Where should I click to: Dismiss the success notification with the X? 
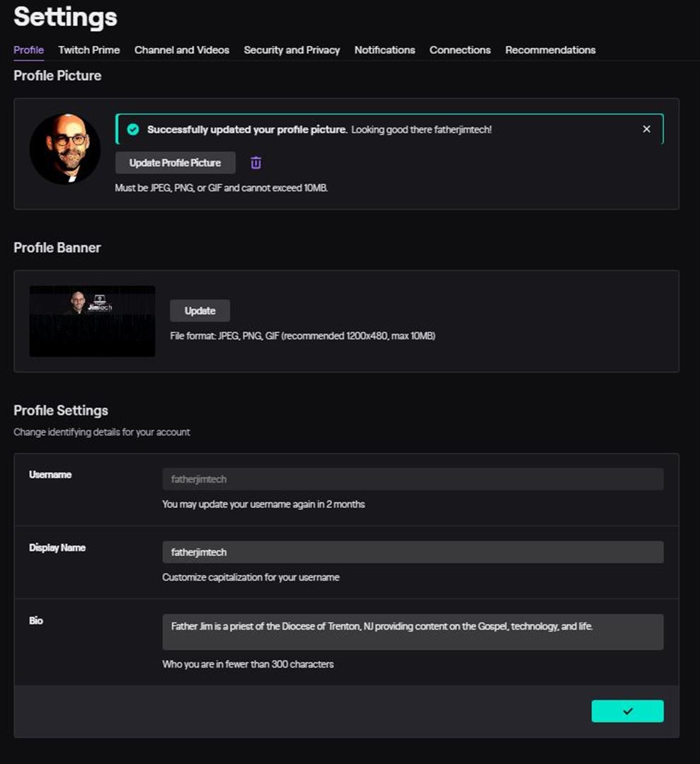point(646,129)
